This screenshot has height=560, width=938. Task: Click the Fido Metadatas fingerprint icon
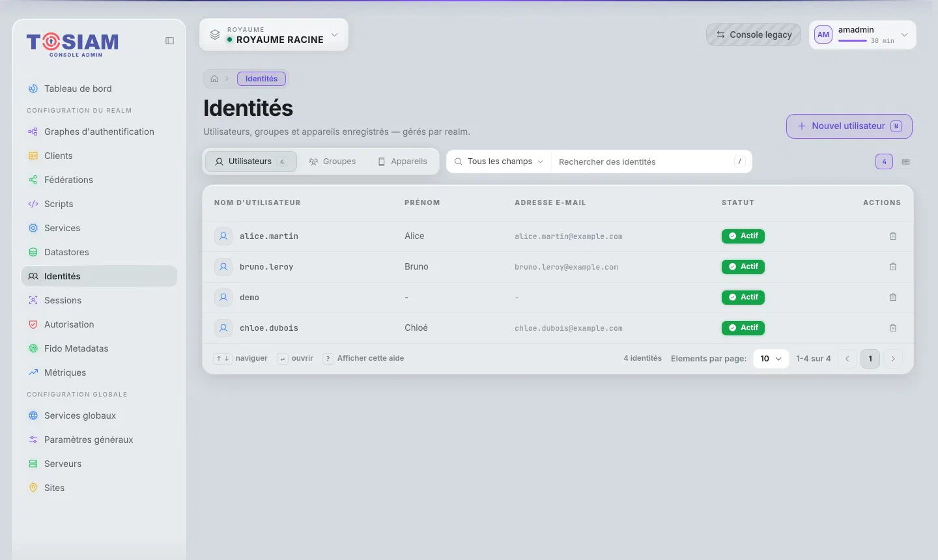tap(33, 348)
